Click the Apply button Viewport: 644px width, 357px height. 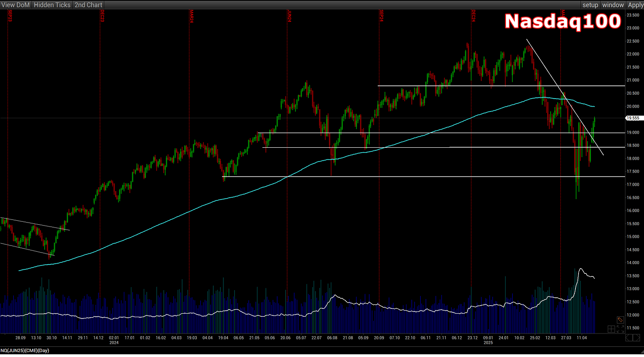[x=635, y=5]
